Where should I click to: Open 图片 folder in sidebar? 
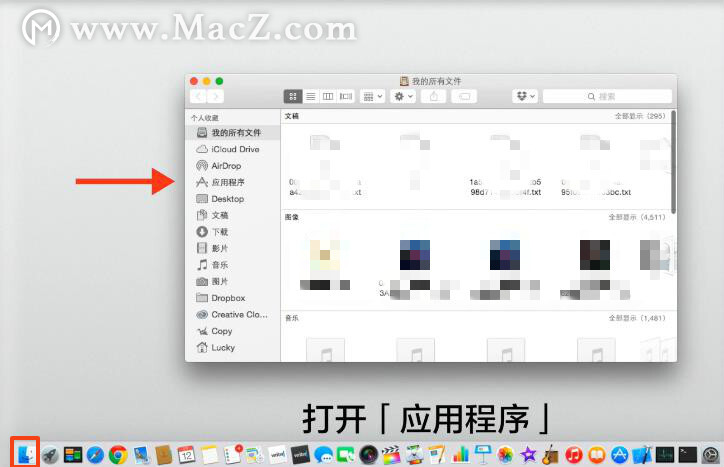tap(212, 281)
